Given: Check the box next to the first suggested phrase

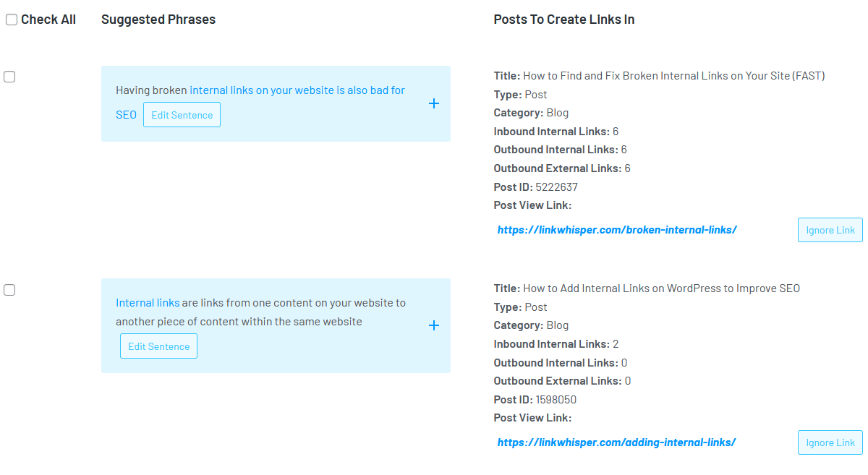Looking at the screenshot, I should 9,76.
